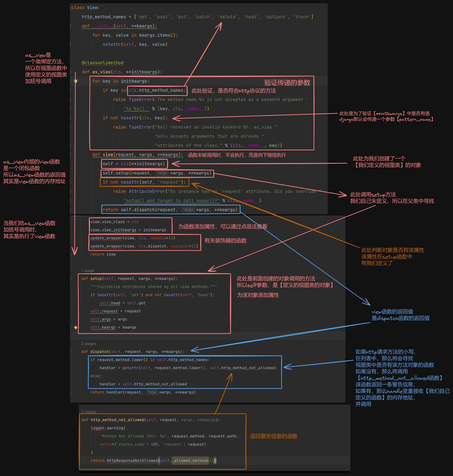Click the light bulb beside 'for key in initkwargs'

point(76,81)
